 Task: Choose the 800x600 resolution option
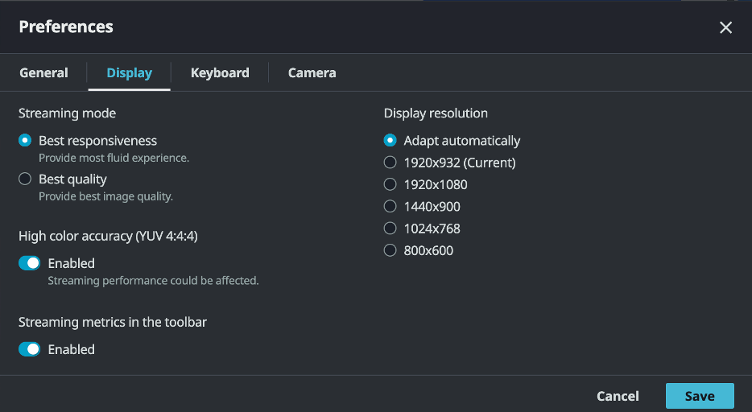tap(390, 251)
